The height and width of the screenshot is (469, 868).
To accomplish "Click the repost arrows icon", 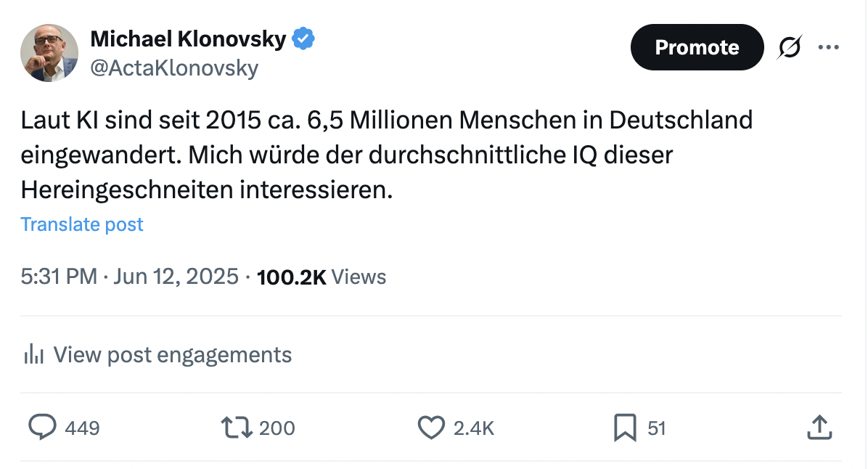I will click(x=237, y=428).
